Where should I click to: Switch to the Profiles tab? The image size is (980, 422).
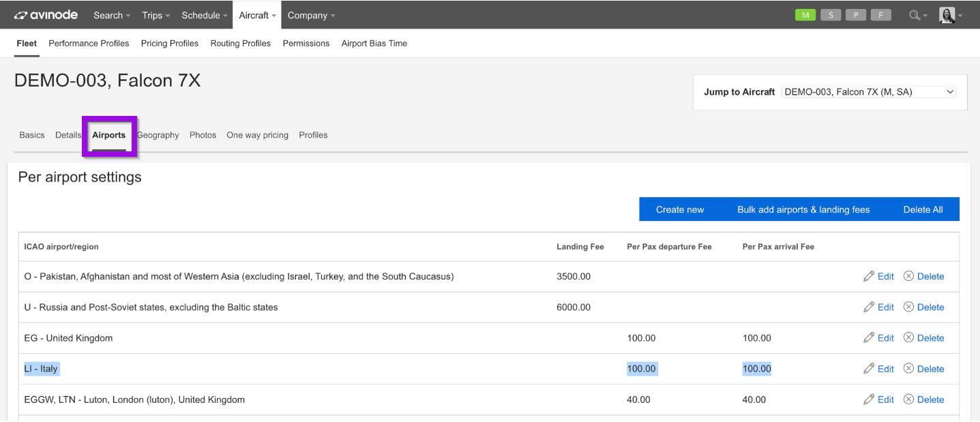click(313, 135)
